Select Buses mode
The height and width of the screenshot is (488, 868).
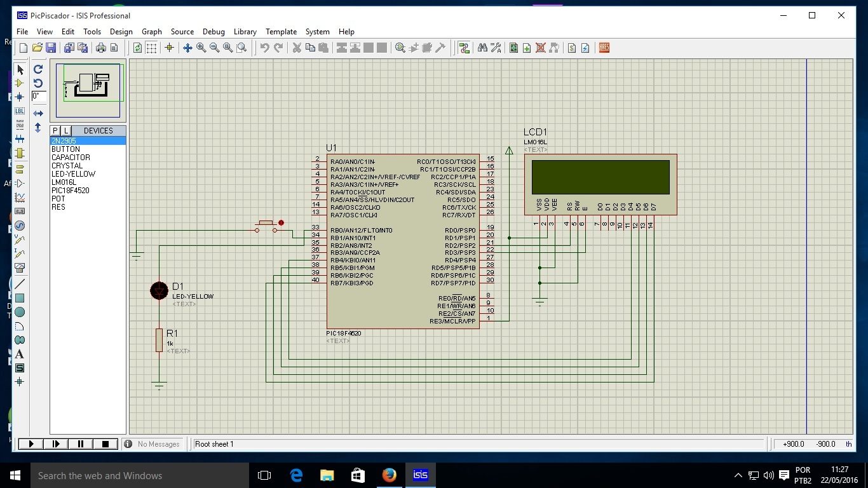point(20,139)
